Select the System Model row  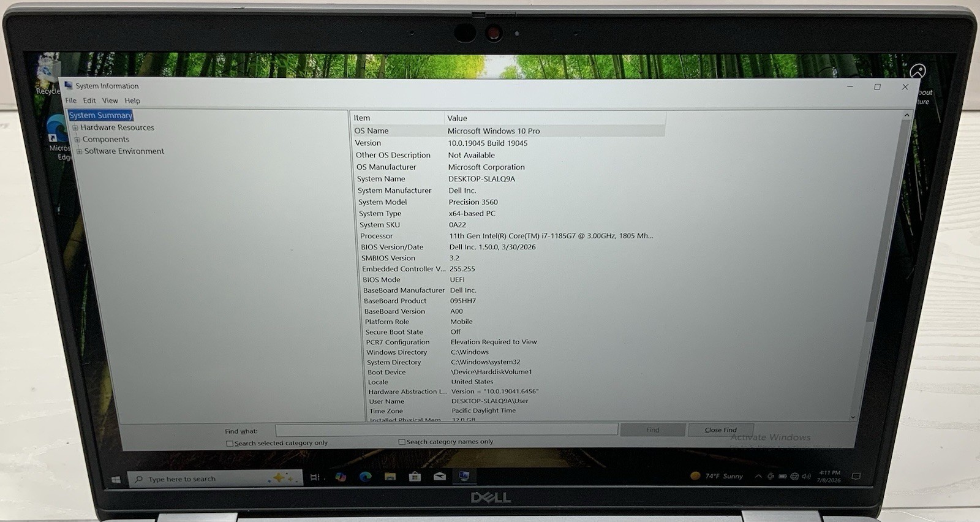pyautogui.click(x=511, y=202)
